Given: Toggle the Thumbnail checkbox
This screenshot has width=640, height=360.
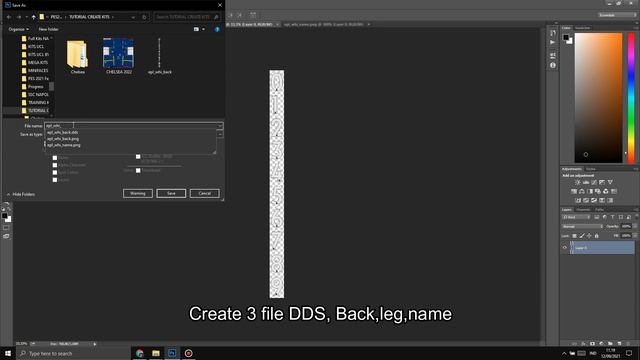Looking at the screenshot, I should tap(138, 171).
